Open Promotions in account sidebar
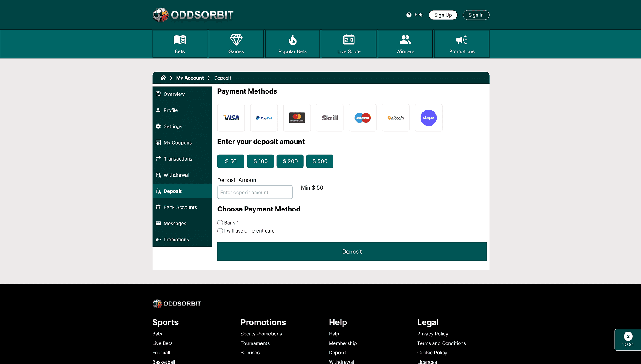Viewport: 641px width, 364px height. [182, 240]
